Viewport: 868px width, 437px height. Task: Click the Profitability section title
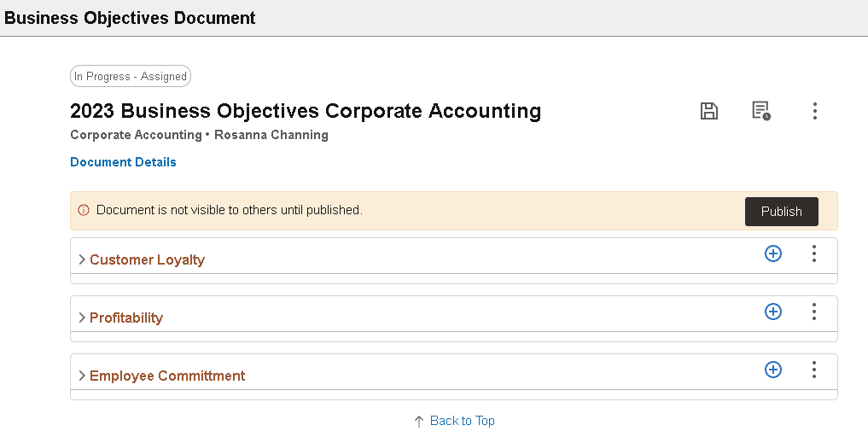click(126, 318)
